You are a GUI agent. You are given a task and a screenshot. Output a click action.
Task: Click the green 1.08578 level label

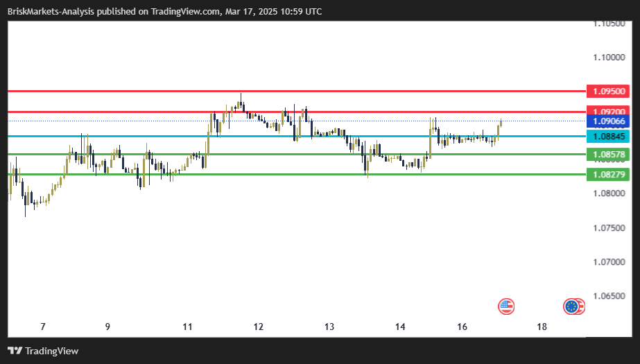pyautogui.click(x=607, y=154)
